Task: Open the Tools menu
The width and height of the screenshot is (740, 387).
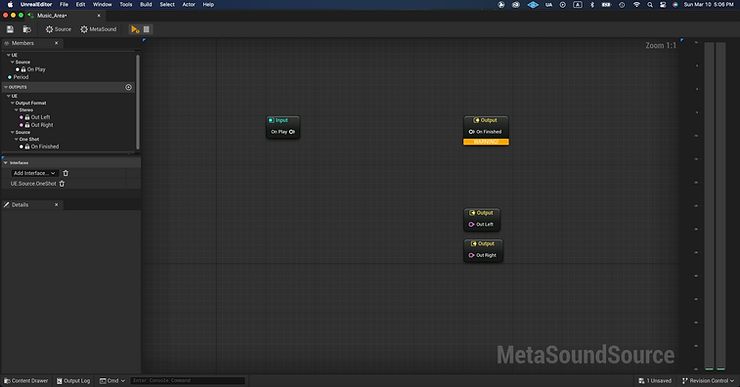Action: click(126, 5)
